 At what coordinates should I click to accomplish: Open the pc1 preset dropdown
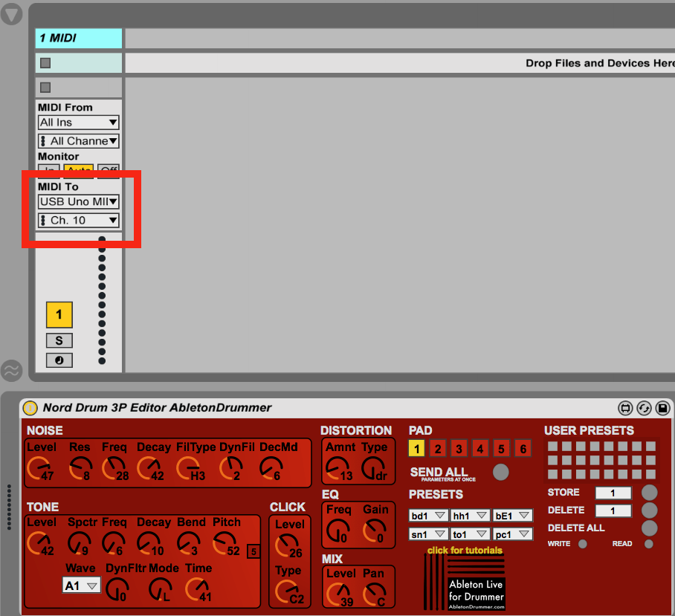pyautogui.click(x=513, y=534)
